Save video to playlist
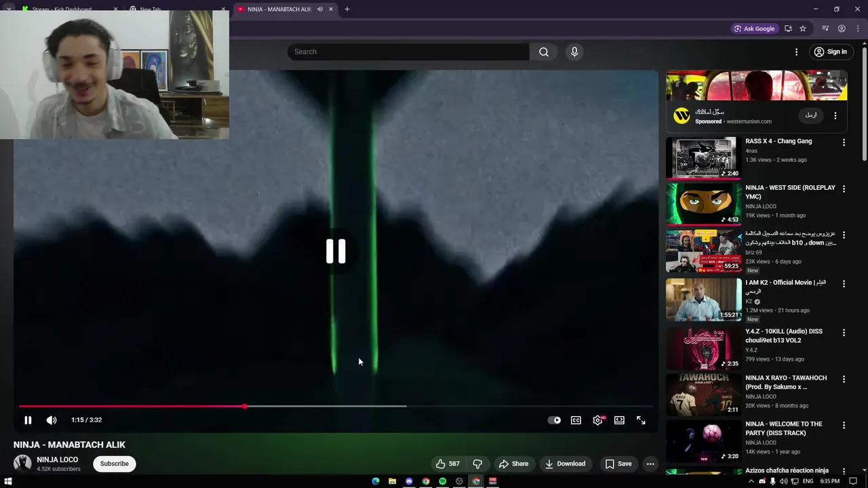The image size is (868, 488). pyautogui.click(x=618, y=464)
